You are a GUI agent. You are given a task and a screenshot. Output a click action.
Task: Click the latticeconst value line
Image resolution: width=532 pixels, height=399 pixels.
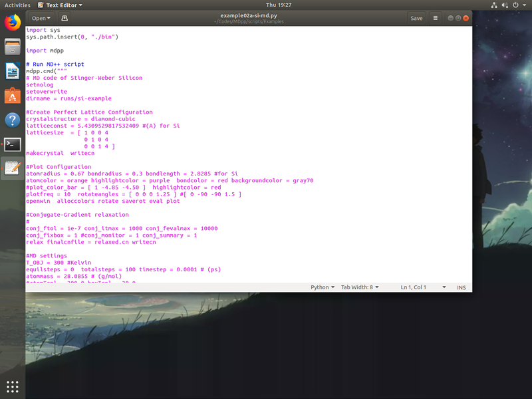point(103,126)
